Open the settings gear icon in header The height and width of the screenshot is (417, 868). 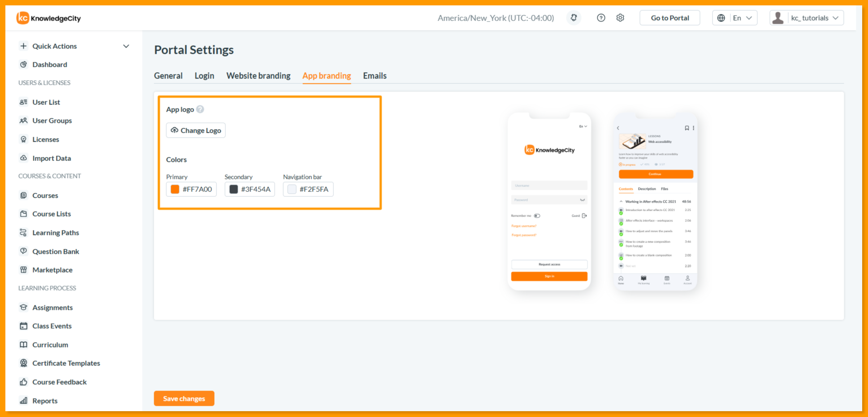(620, 18)
